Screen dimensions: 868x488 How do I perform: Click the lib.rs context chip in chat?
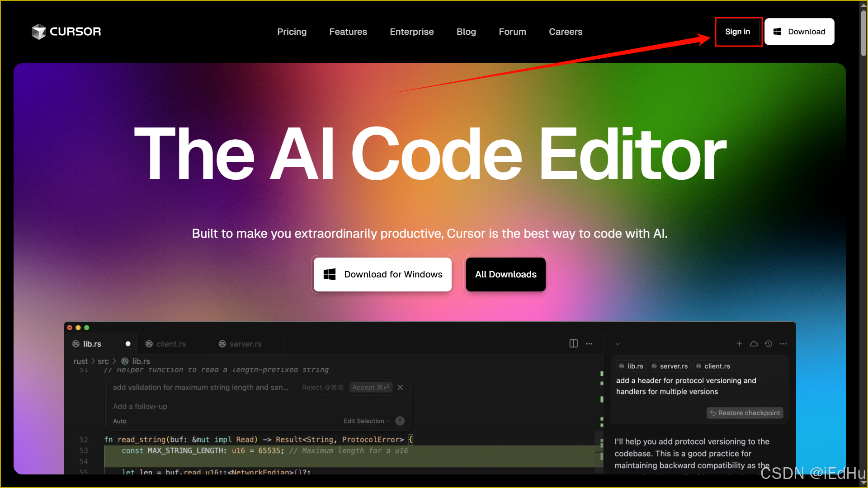631,366
